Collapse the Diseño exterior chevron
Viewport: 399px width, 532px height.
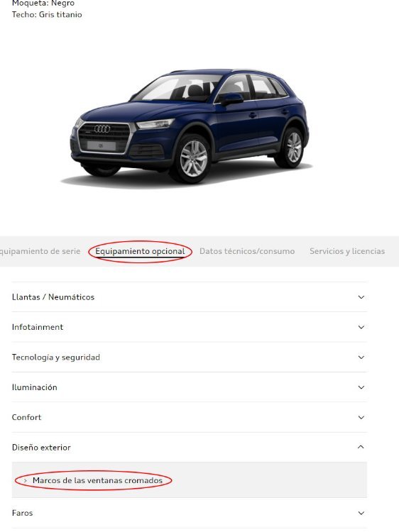tap(361, 447)
